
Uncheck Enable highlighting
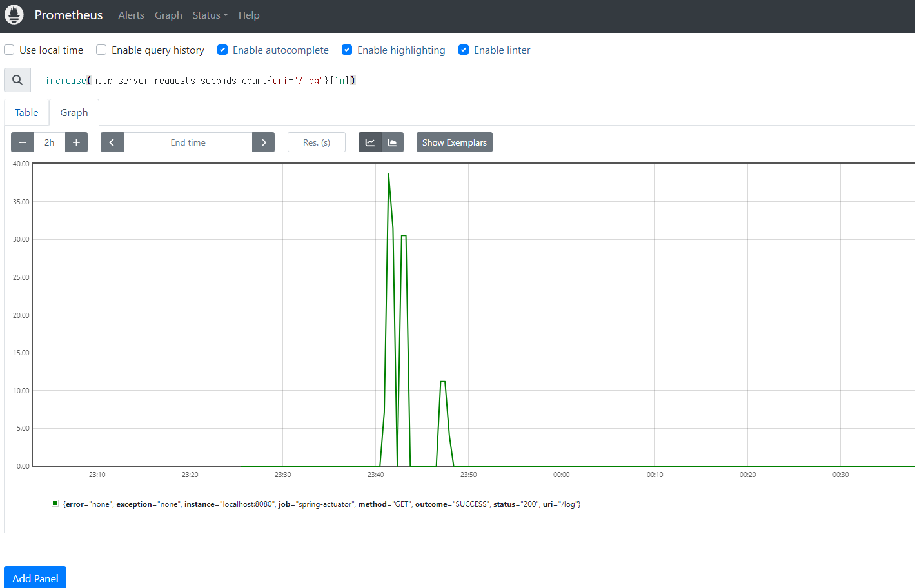pyautogui.click(x=347, y=50)
